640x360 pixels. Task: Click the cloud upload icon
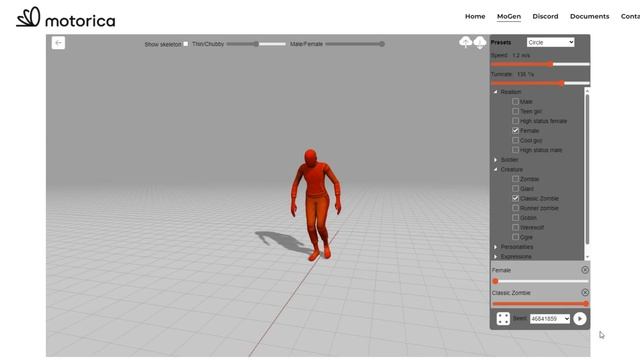click(x=466, y=42)
